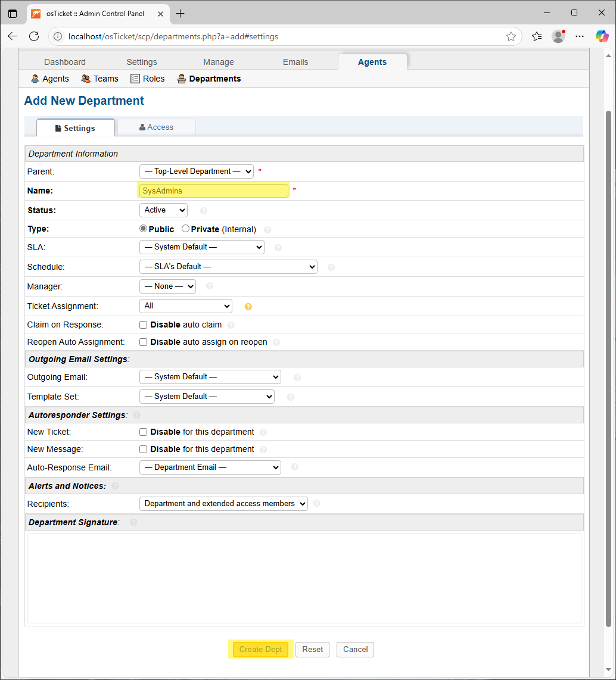Click the help icon for Outgoing Email
The width and height of the screenshot is (616, 680).
click(297, 378)
